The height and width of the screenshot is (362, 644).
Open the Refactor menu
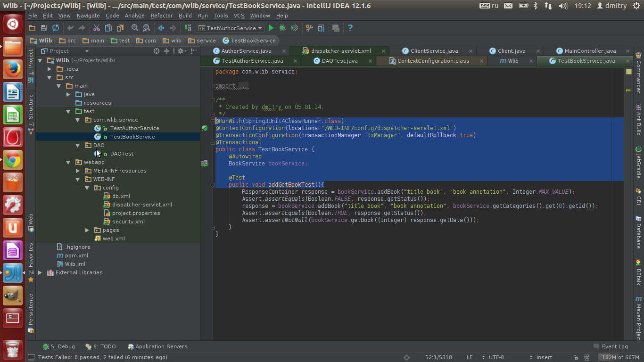click(x=162, y=16)
